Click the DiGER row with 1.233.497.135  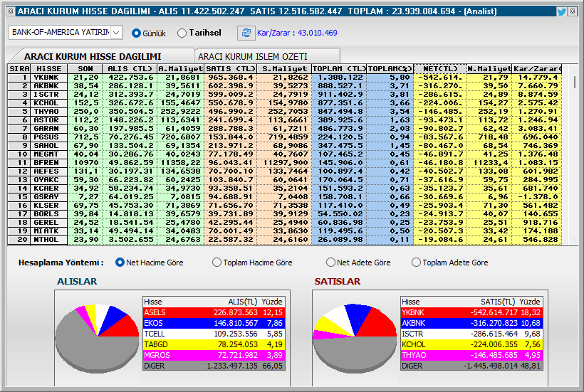[x=214, y=366]
